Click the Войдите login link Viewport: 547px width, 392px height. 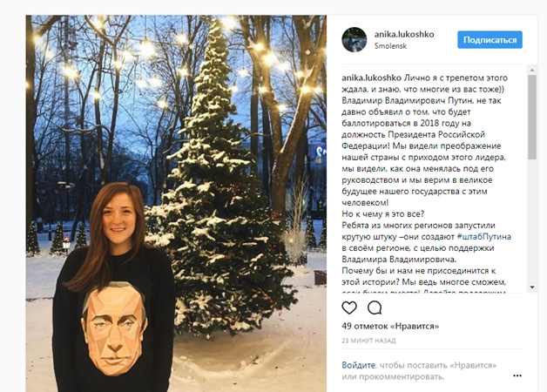pyautogui.click(x=359, y=365)
